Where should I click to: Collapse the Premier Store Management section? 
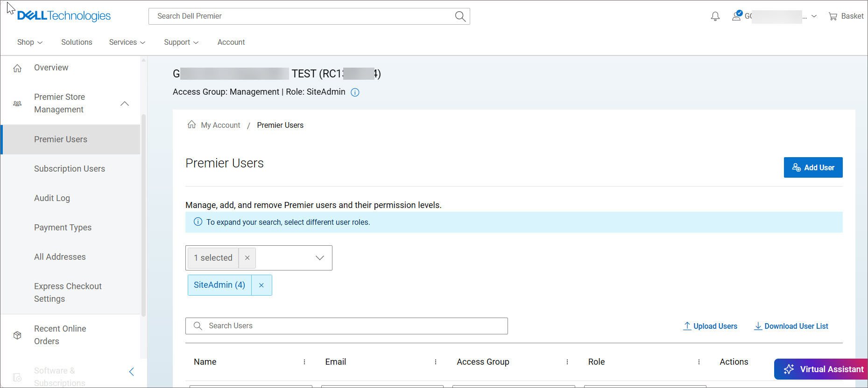coord(125,104)
